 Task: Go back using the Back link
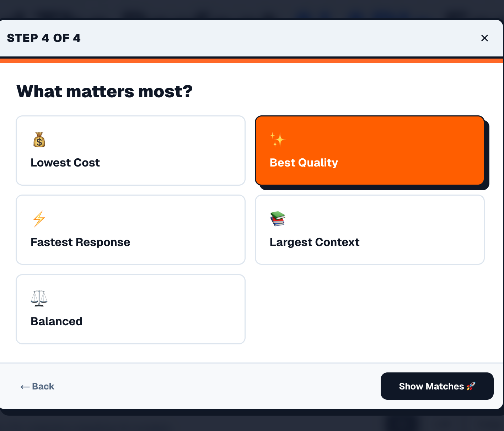click(x=43, y=386)
